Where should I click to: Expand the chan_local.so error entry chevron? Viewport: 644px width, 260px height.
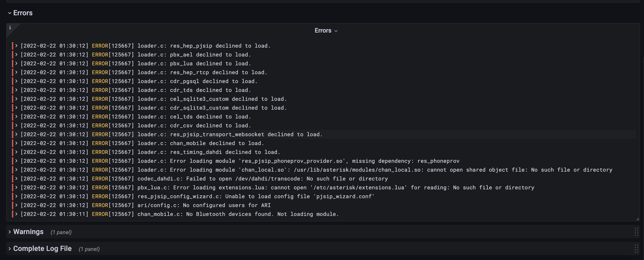tap(16, 170)
